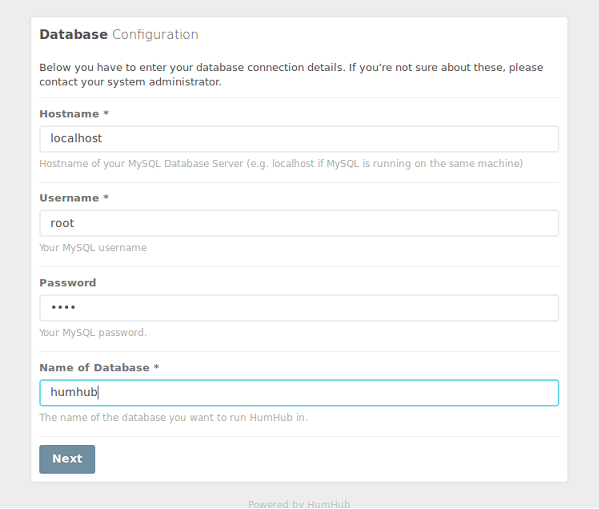Viewport: 599px width, 509px height.
Task: Click the database name hint about HumHub
Action: (x=173, y=417)
